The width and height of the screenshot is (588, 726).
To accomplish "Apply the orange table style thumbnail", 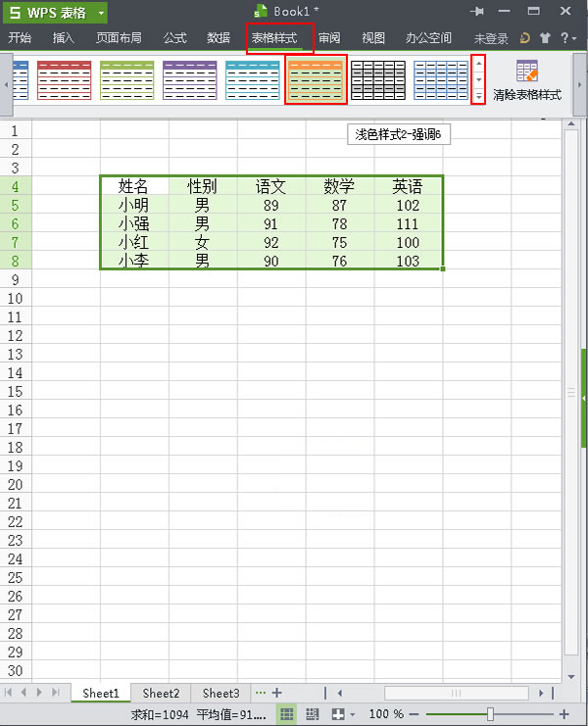I will (x=316, y=79).
